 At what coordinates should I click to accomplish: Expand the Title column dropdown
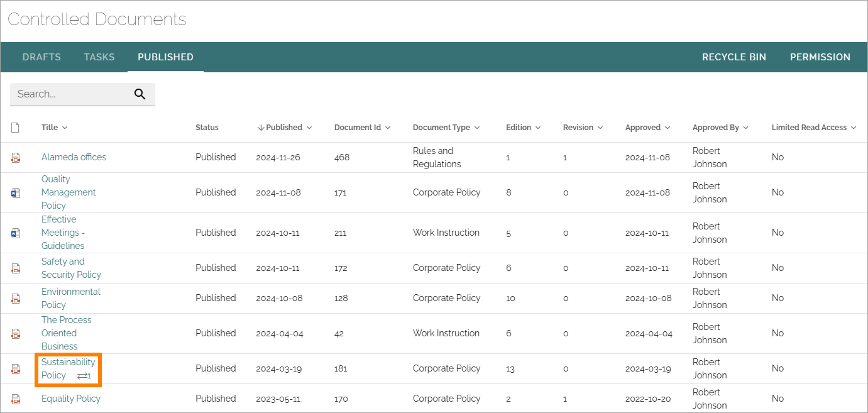65,128
